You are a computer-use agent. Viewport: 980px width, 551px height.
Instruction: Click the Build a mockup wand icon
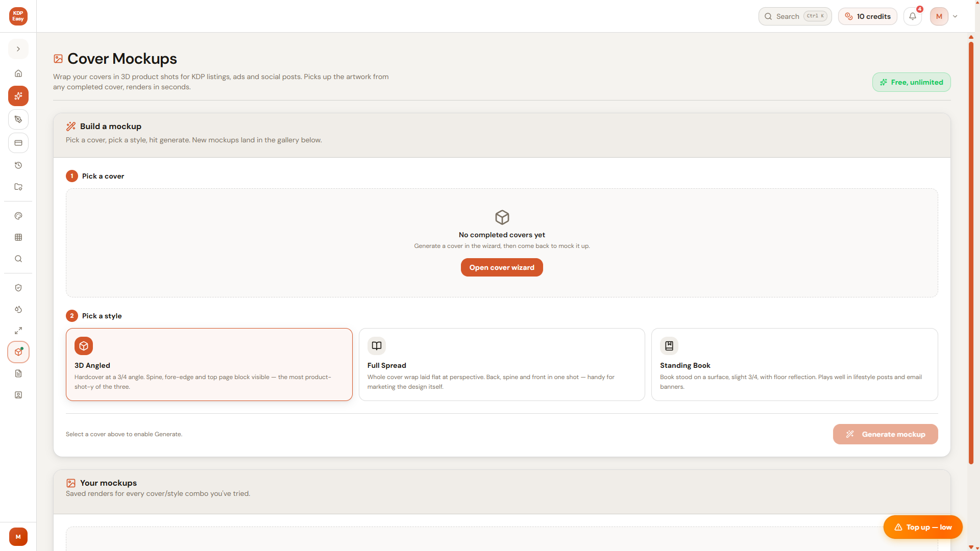coord(71,127)
